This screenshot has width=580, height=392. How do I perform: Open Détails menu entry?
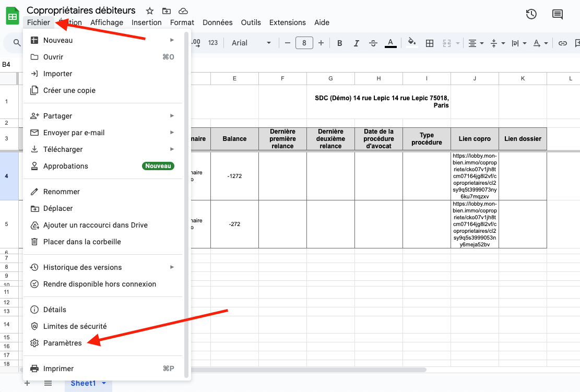tap(103, 310)
